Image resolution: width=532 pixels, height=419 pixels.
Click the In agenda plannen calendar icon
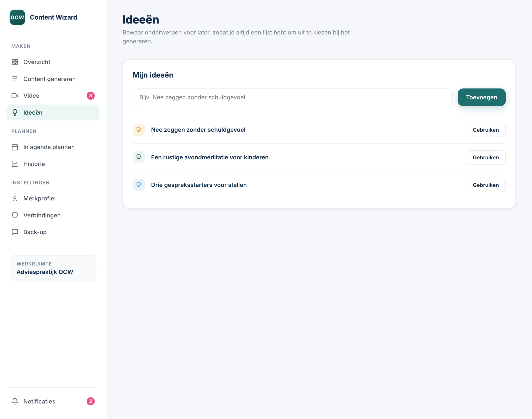15,147
